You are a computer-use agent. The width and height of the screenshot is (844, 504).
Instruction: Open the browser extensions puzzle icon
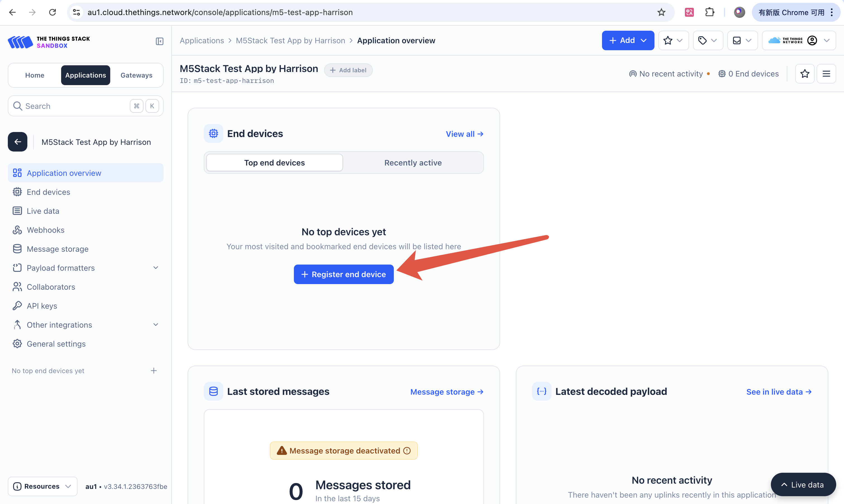click(709, 13)
